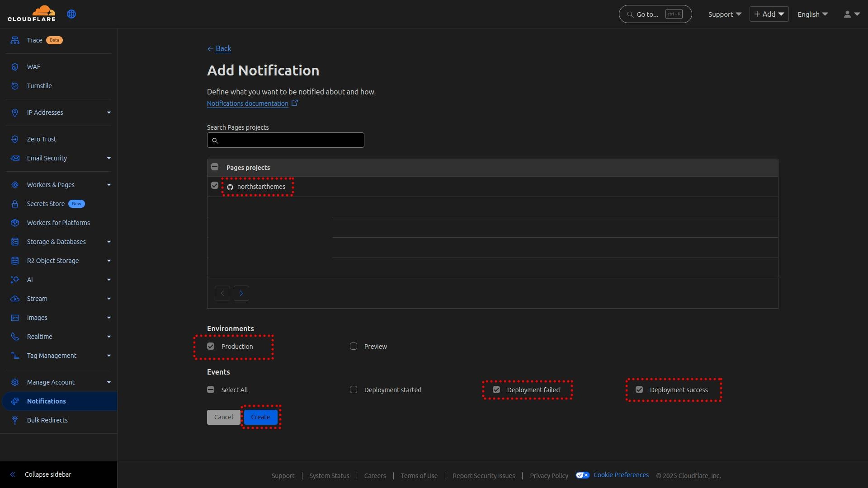Screen dimensions: 868x488
Task: Click the WAF shield icon
Action: [15, 67]
